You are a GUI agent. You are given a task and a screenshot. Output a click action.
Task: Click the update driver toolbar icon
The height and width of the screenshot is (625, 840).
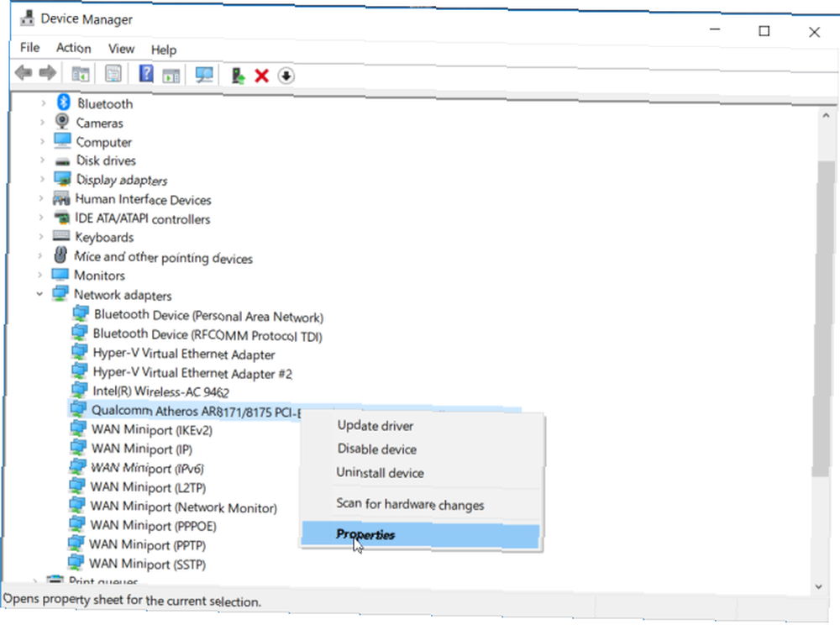(238, 76)
